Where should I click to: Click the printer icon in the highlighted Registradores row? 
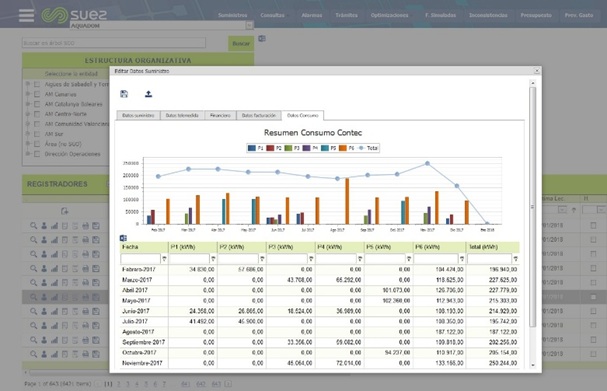click(86, 297)
